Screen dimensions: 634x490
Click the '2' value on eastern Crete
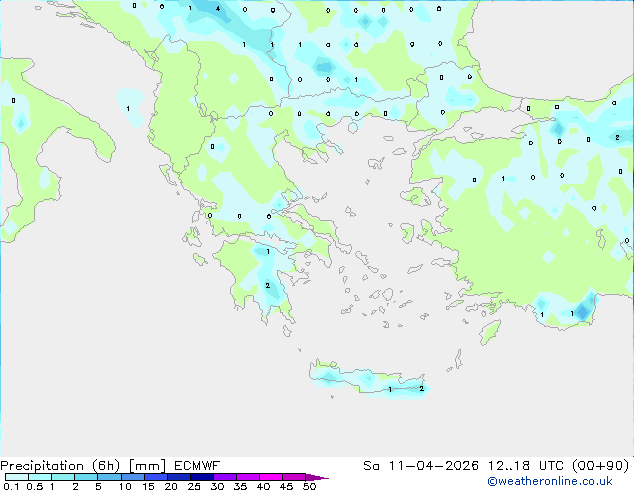[421, 389]
